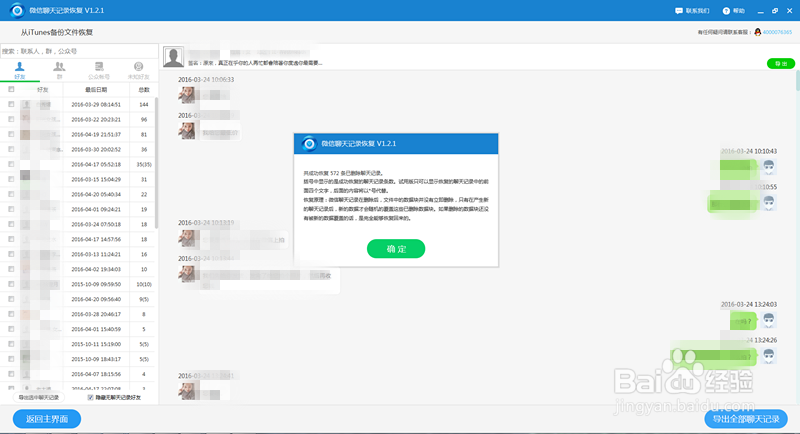800x434 pixels.
Task: Click the avatar beside the 10:10:43 message
Action: point(768,166)
